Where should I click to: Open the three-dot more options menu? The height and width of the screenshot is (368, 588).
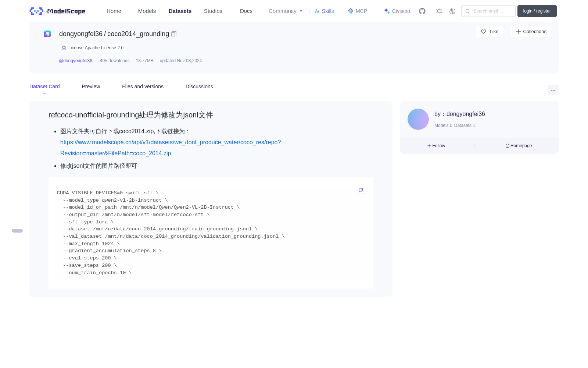point(553,90)
